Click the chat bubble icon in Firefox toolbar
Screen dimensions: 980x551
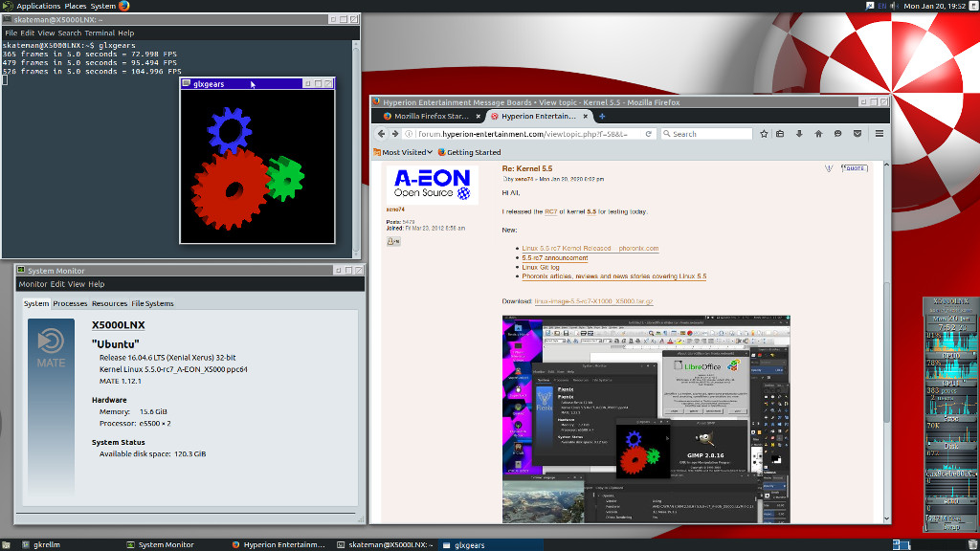[x=837, y=134]
